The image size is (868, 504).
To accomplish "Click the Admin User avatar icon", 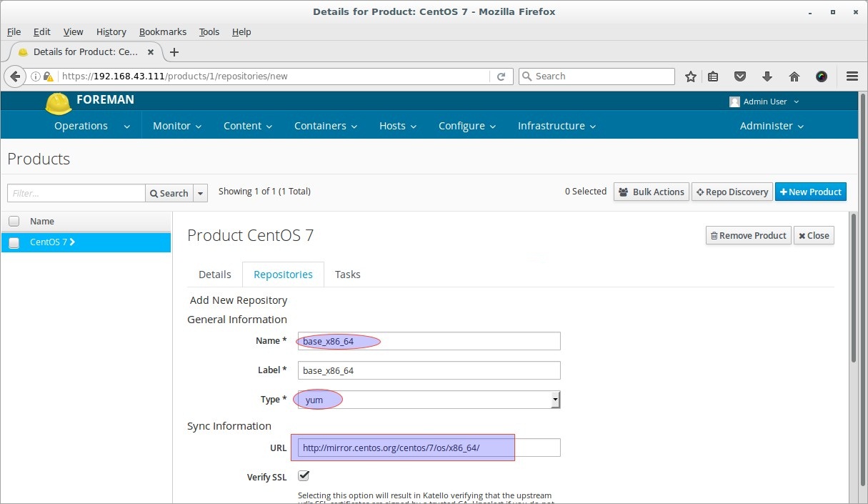I will (734, 102).
